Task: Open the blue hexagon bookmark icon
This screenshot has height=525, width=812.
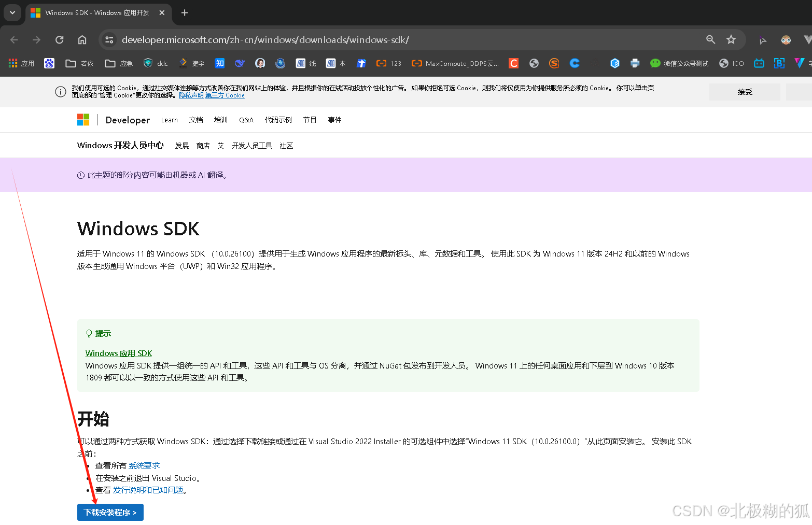Action: click(x=615, y=63)
